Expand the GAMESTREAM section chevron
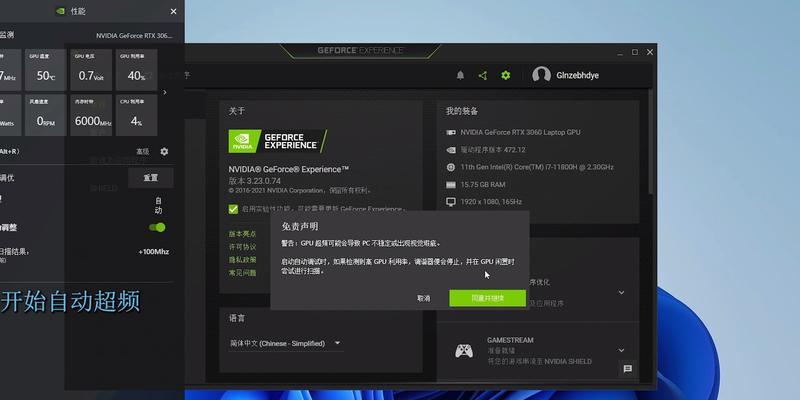 tap(621, 351)
